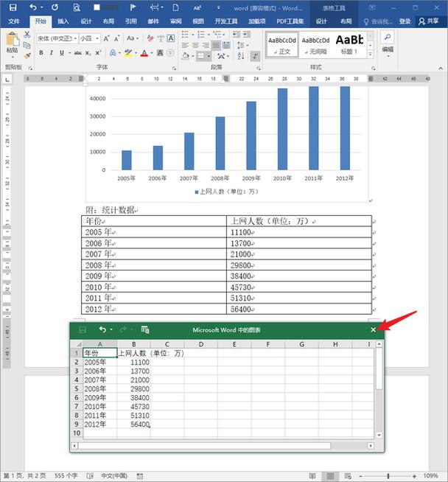Screen dimensions: 448x482
Task: Undo the last action in Word
Action: (x=33, y=7)
